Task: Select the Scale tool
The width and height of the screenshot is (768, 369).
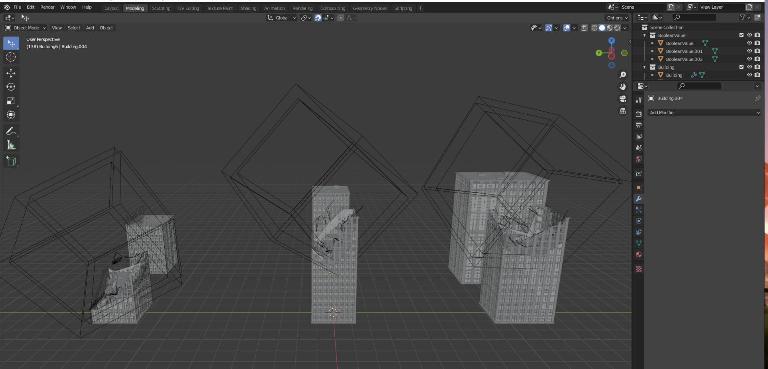Action: [x=11, y=101]
